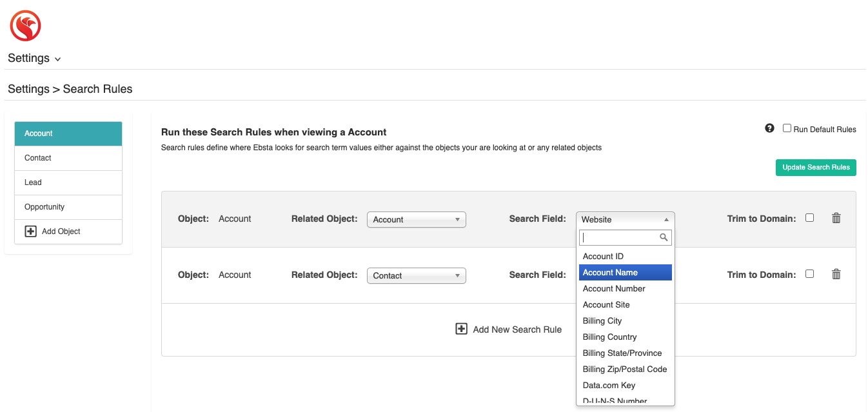The width and height of the screenshot is (868, 412).
Task: Toggle Trim to Domain for the first rule
Action: click(809, 218)
